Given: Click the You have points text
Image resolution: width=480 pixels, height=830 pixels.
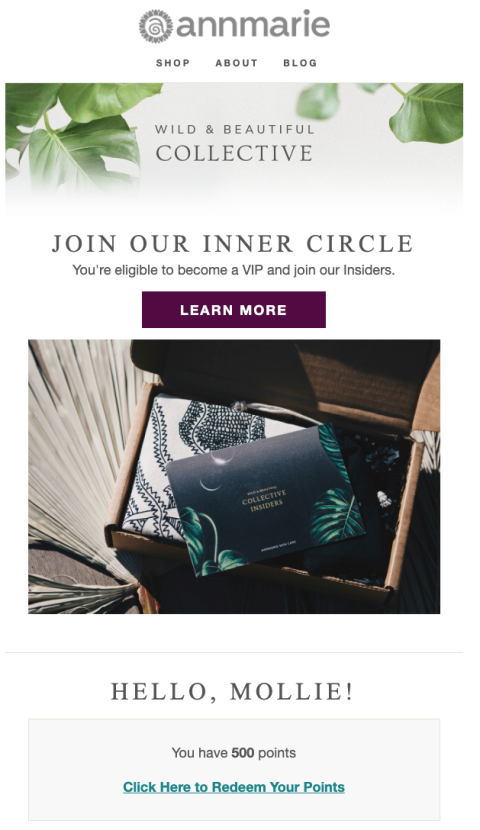Looking at the screenshot, I should pyautogui.click(x=233, y=753).
